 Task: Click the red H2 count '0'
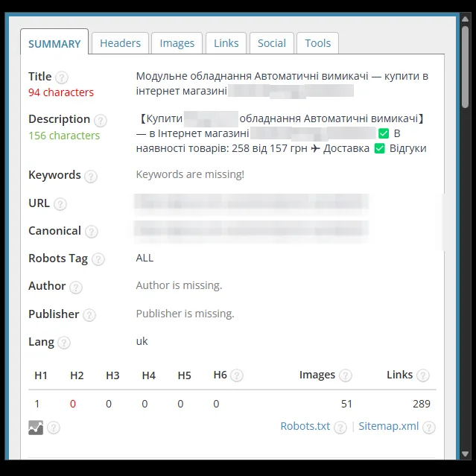coord(73,404)
